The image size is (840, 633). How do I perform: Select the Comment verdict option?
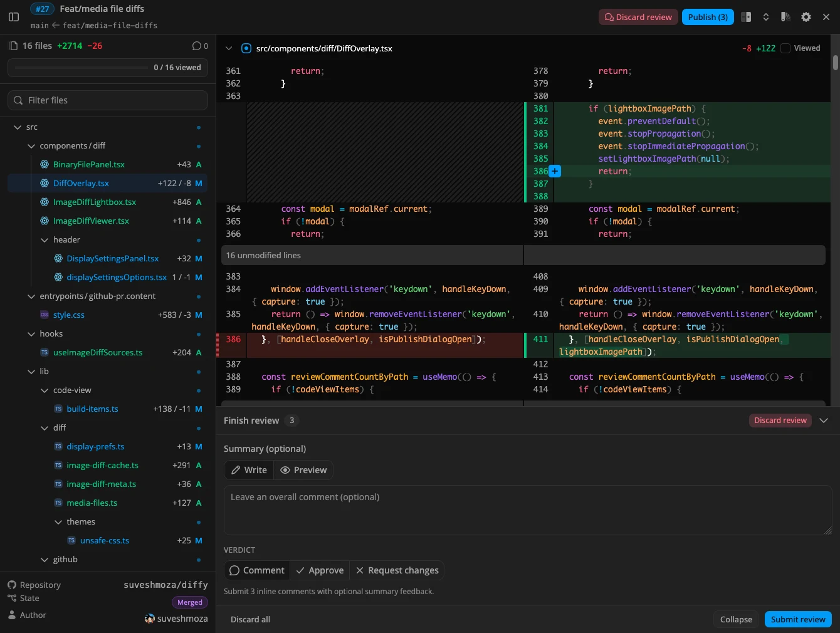click(257, 570)
